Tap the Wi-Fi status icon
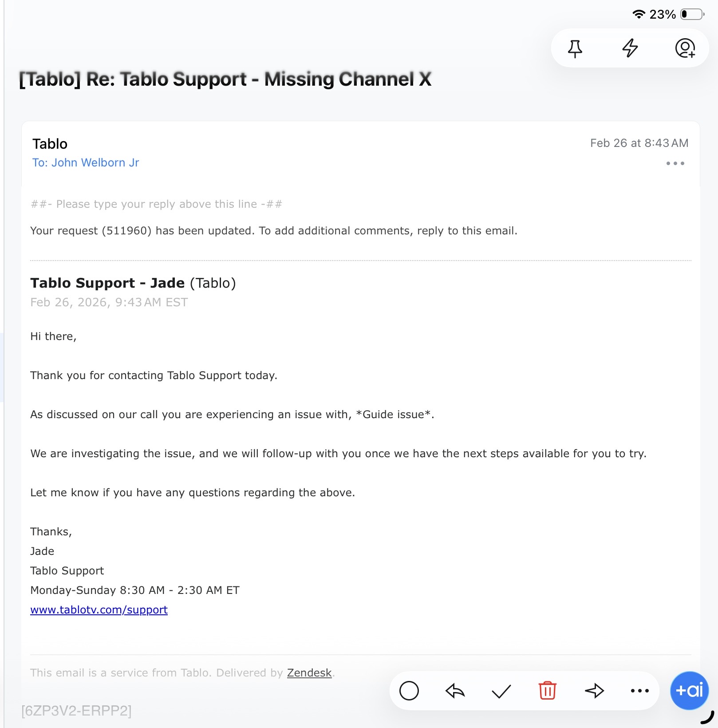Viewport: 718px width, 728px height. coord(638,14)
